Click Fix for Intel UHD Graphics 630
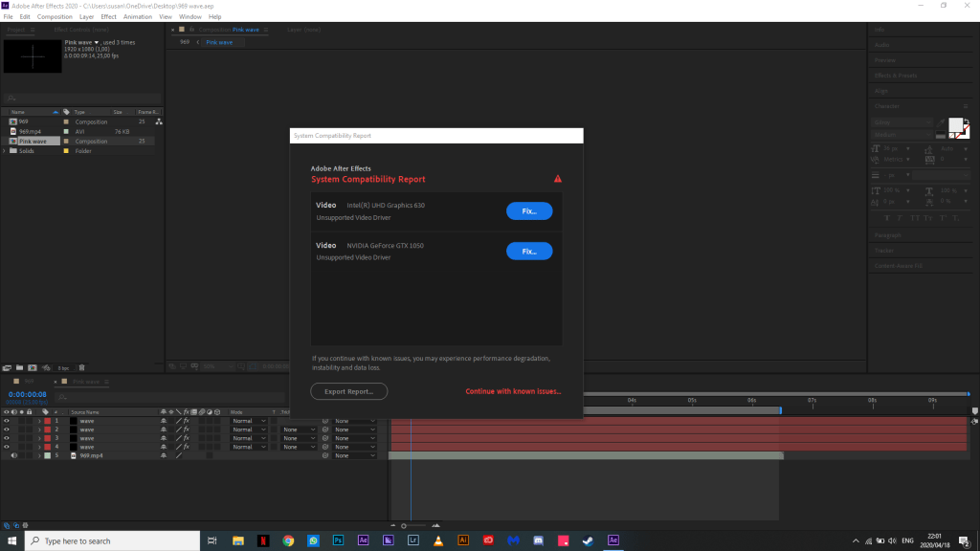Image resolution: width=980 pixels, height=551 pixels. 528,211
